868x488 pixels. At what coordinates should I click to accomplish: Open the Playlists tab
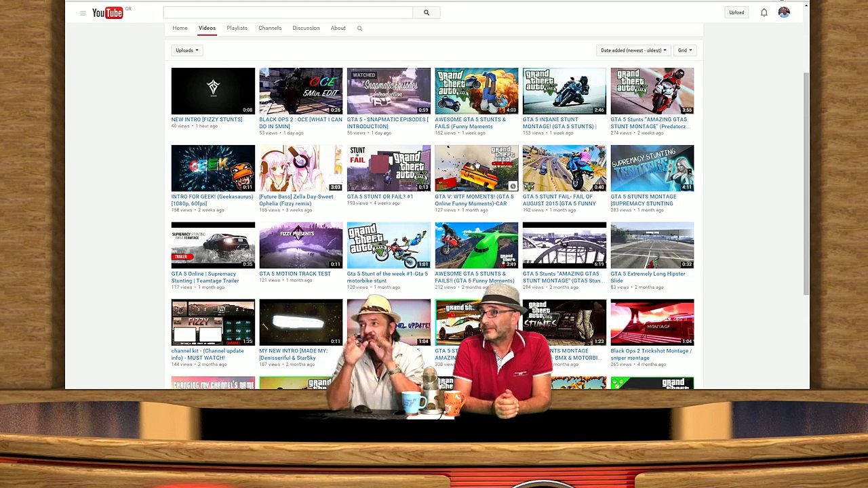pyautogui.click(x=237, y=28)
